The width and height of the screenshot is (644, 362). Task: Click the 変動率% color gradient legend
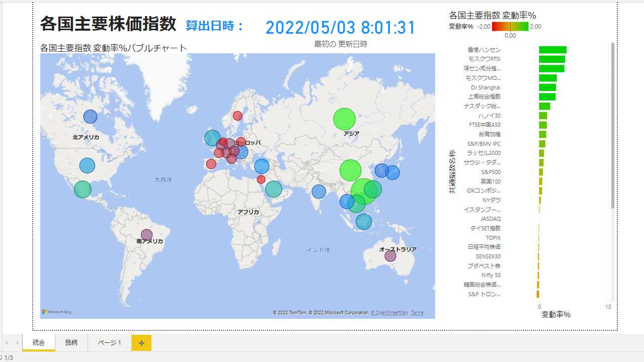click(510, 27)
